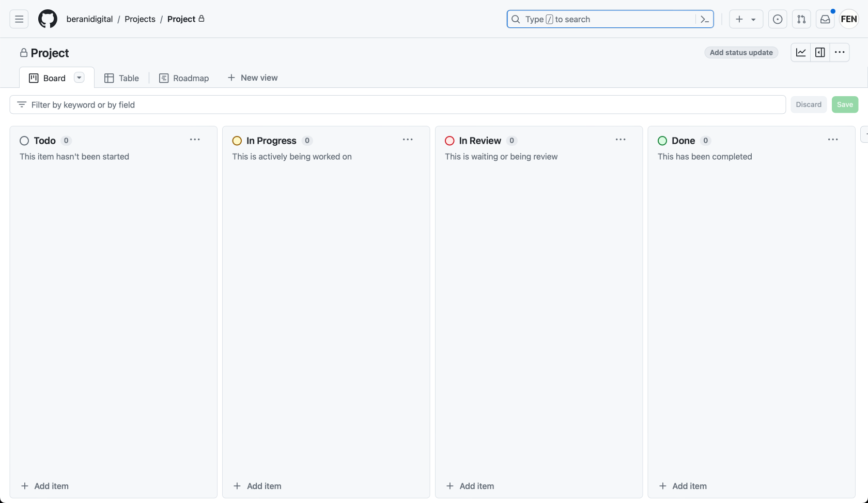The image size is (868, 503).
Task: Open the hamburger navigation menu
Action: coord(19,19)
